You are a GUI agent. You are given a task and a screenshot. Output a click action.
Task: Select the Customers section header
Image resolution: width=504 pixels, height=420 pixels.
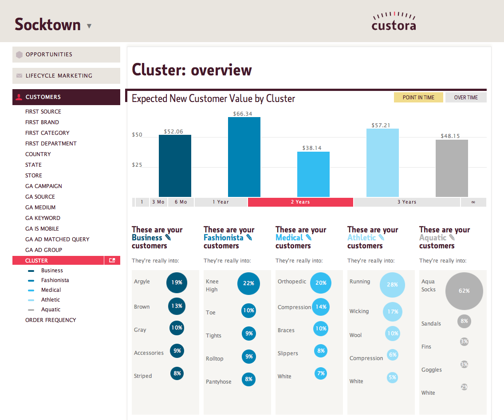pos(66,97)
